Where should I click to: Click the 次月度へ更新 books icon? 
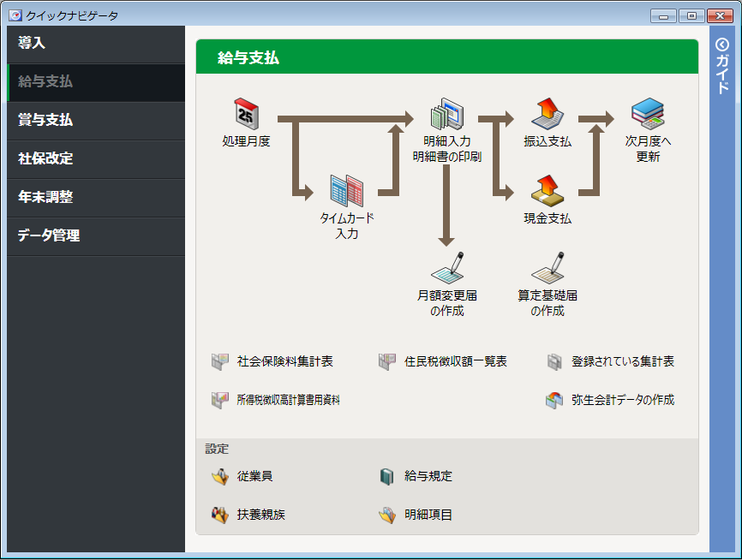pyautogui.click(x=648, y=113)
